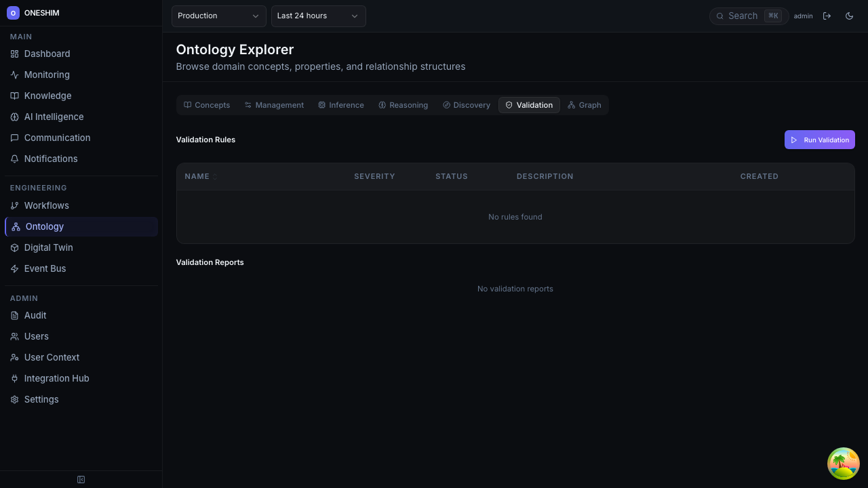Open the Digital Twin page
The width and height of the screenshot is (868, 488).
(x=48, y=247)
